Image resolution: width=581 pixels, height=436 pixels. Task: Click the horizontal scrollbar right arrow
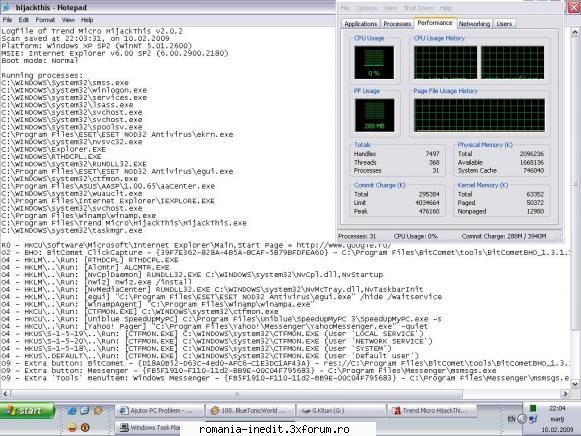pyautogui.click(x=565, y=393)
